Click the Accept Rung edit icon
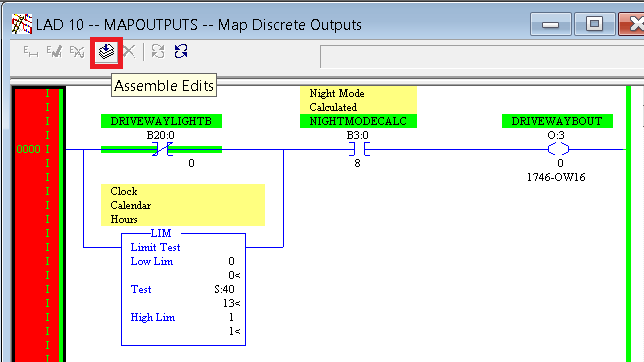The image size is (644, 362). tap(54, 52)
